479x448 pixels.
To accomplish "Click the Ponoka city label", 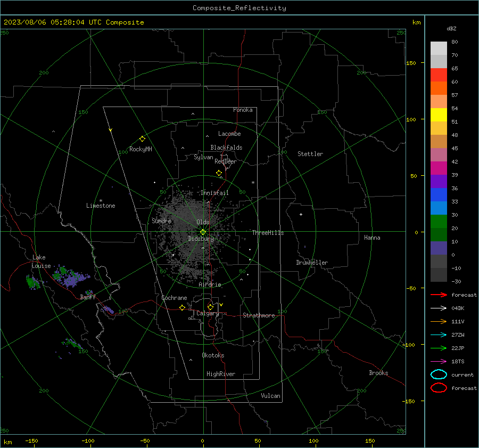I will pos(243,110).
